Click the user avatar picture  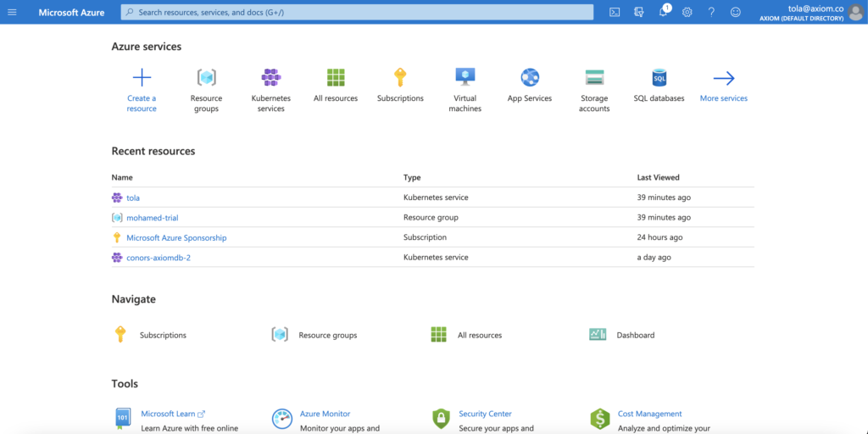pos(856,12)
